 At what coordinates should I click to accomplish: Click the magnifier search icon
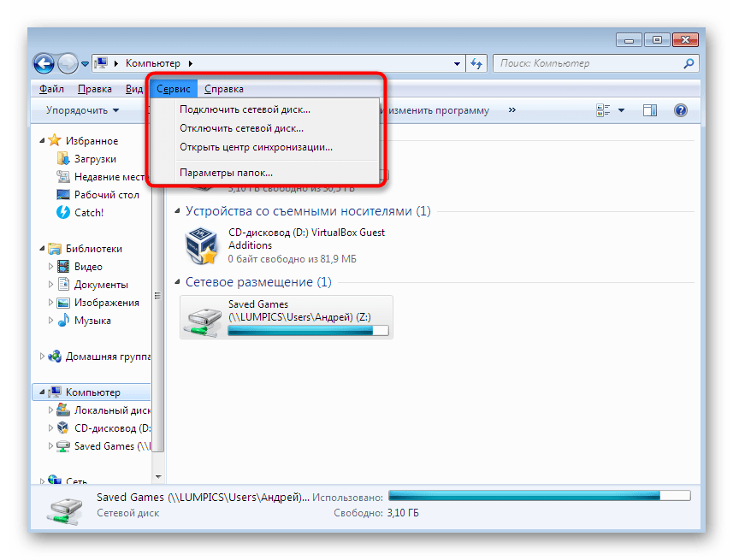(689, 63)
